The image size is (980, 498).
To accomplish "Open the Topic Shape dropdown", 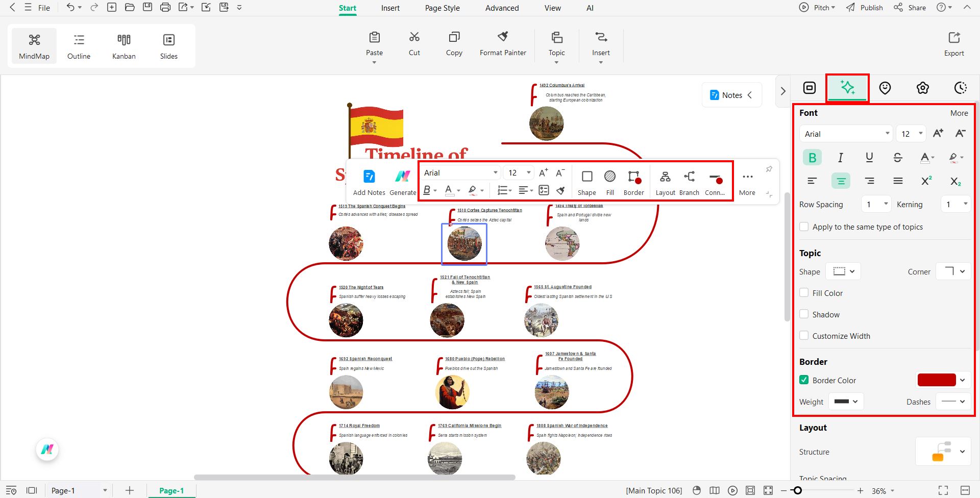I will [843, 271].
